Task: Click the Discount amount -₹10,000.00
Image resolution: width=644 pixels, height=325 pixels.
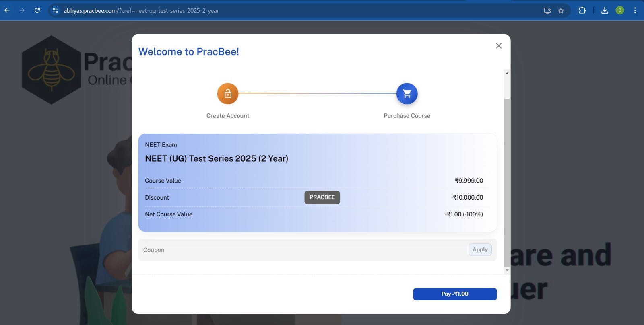Action: 467,197
